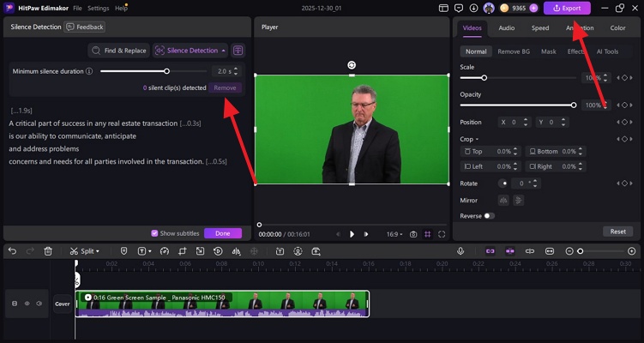Click the vertical mirror flip icon
The height and width of the screenshot is (343, 644).
pos(517,200)
